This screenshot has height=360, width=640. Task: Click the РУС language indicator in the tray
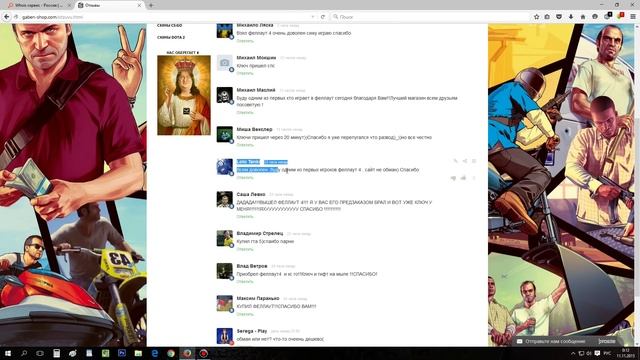click(607, 353)
